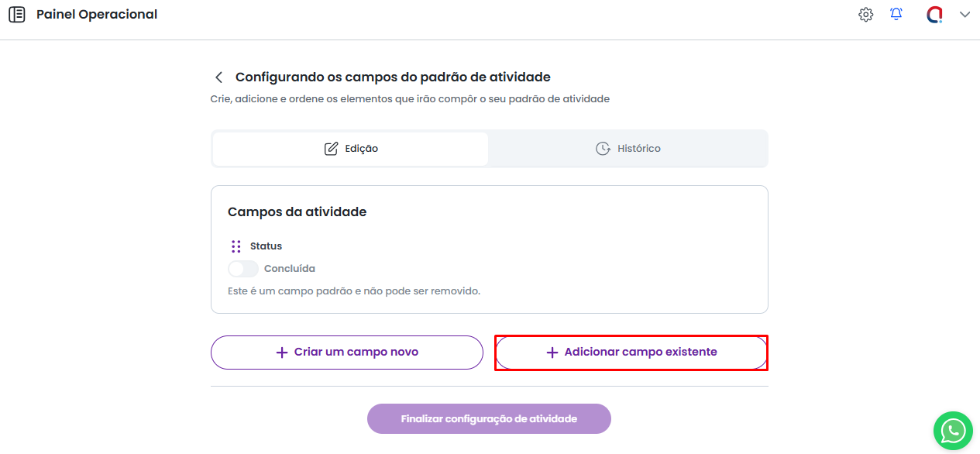Go back with the left arrow
Viewport: 980px width, 454px height.
pos(218,77)
